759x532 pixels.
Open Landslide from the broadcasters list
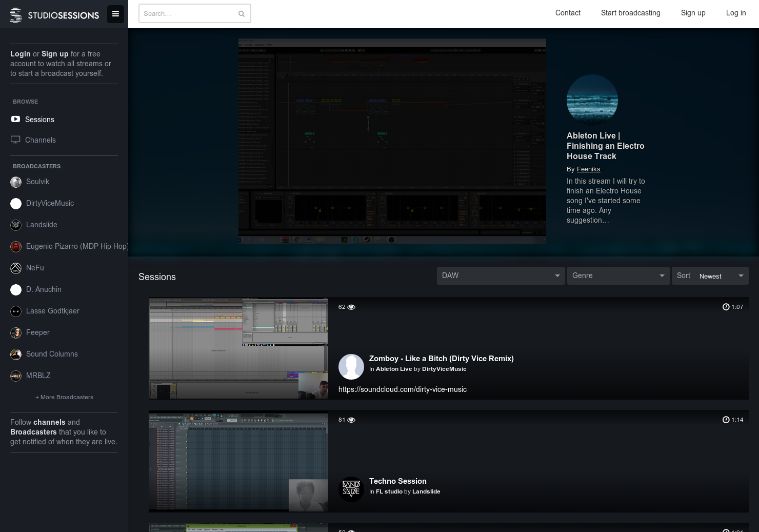point(42,225)
